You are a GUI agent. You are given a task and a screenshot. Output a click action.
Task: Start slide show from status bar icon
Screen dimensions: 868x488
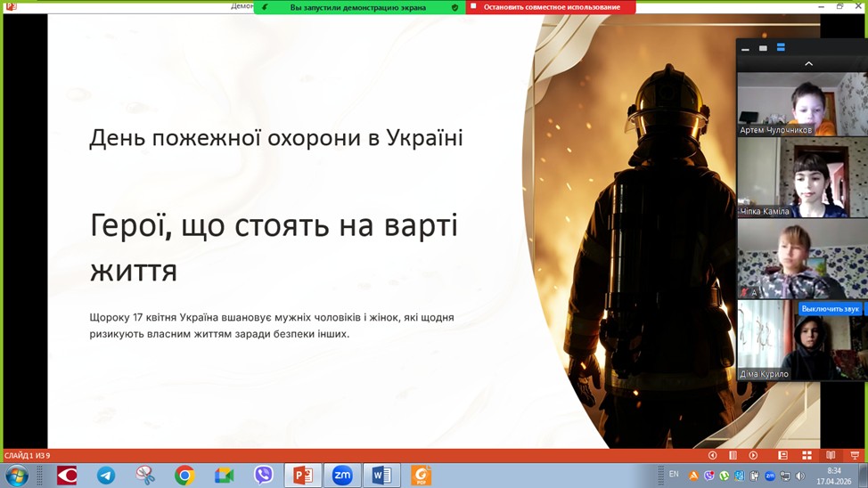(855, 455)
